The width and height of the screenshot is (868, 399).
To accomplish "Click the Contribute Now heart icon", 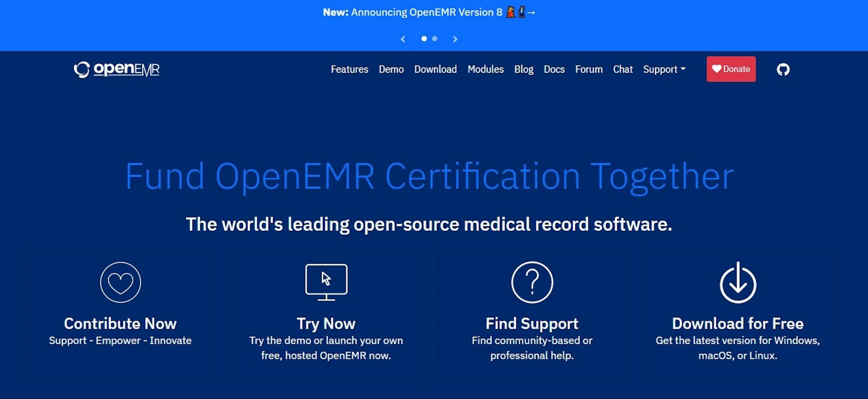I will coord(120,282).
